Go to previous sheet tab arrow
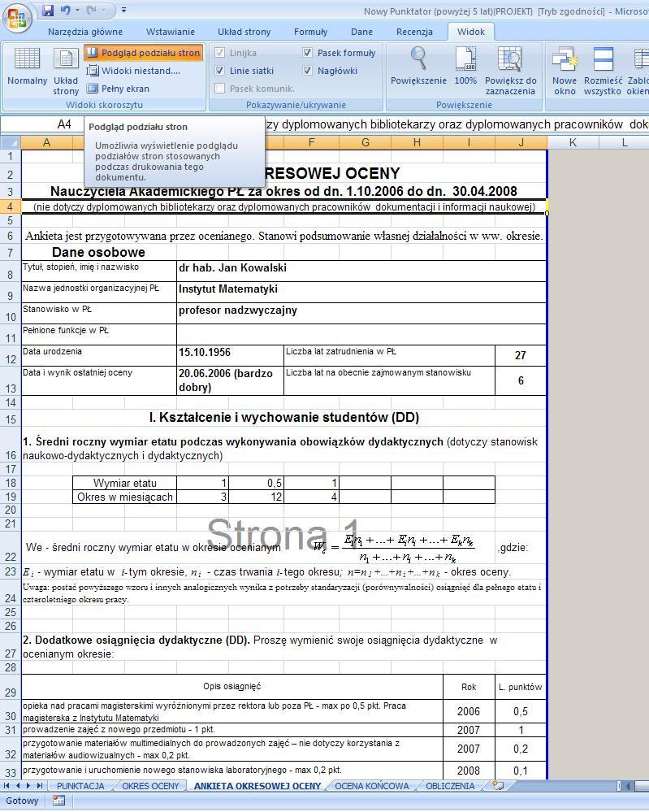The image size is (649, 812). tap(19, 786)
